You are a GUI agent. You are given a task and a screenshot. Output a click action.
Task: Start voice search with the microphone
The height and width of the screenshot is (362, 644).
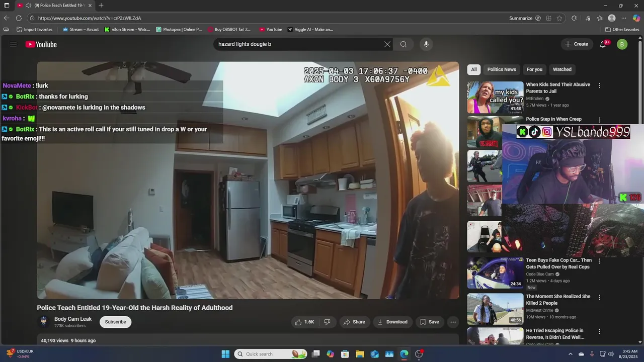pos(426,44)
